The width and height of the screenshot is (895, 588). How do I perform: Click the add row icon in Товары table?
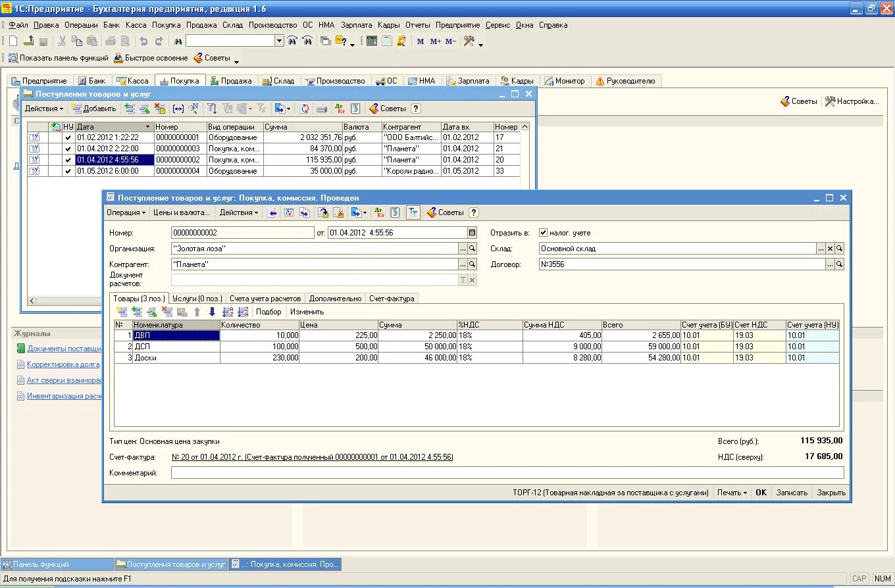pyautogui.click(x=122, y=312)
